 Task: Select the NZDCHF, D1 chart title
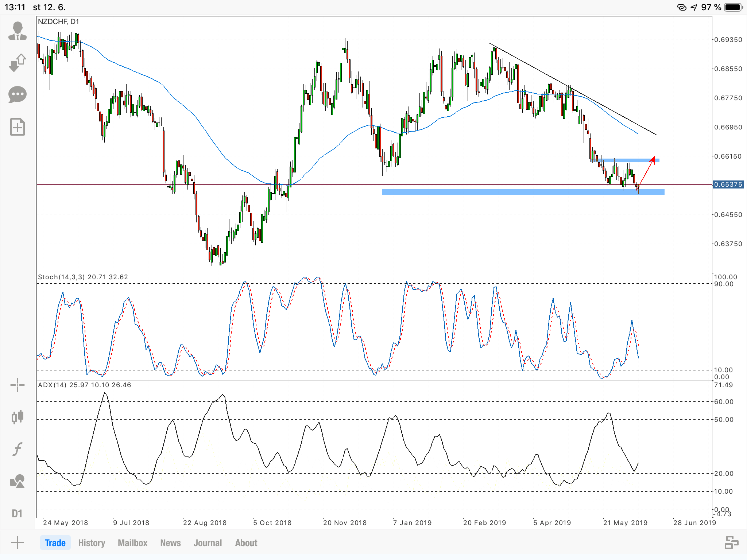(58, 22)
